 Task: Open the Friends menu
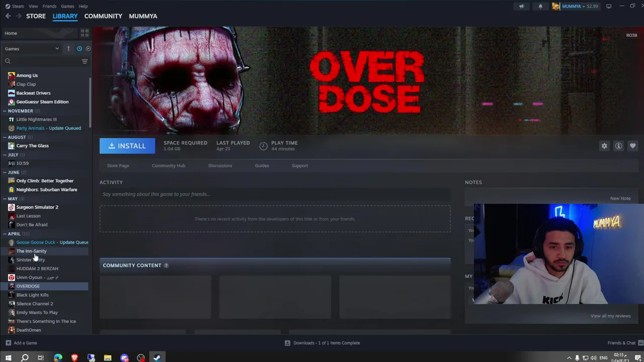[49, 7]
